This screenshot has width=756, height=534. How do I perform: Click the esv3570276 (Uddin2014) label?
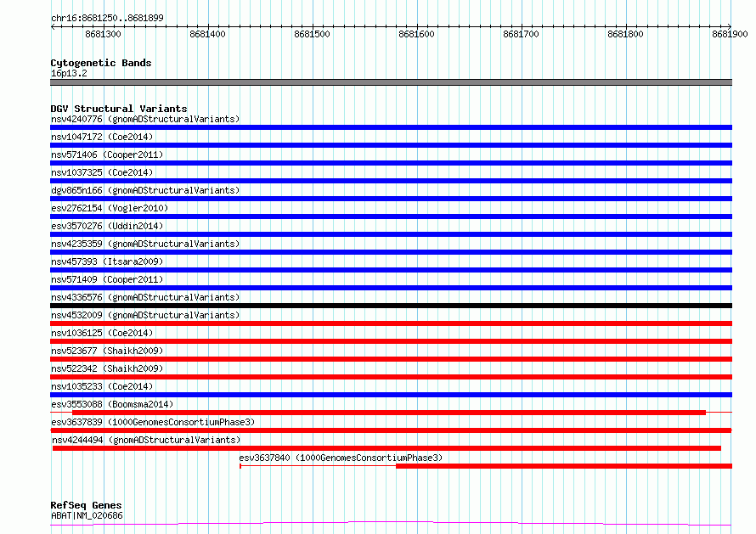tap(107, 226)
